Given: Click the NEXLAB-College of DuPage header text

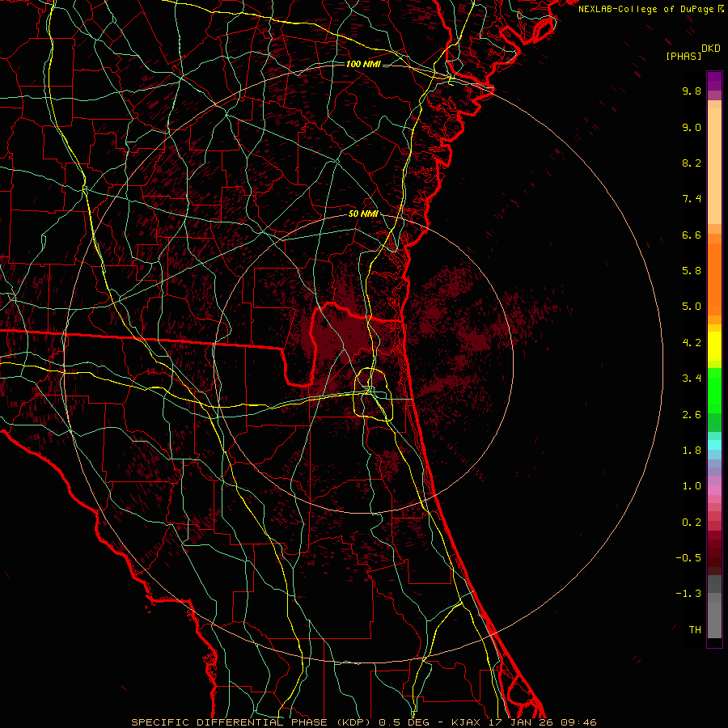Looking at the screenshot, I should pyautogui.click(x=647, y=9).
